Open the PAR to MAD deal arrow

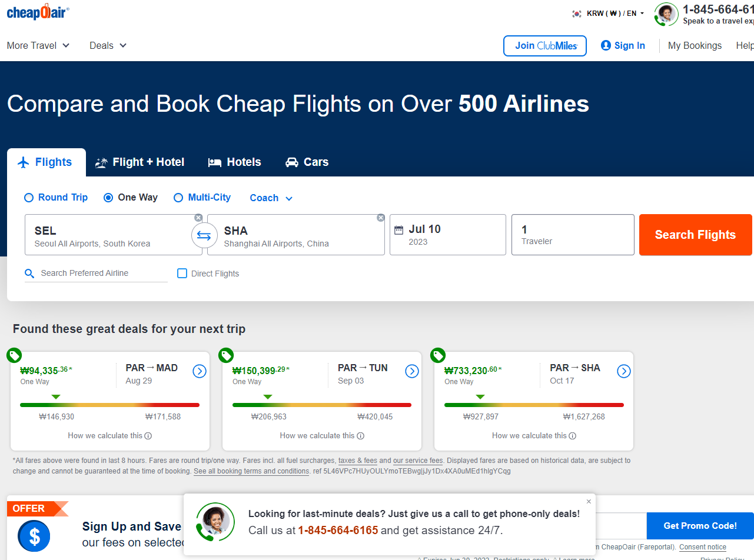[200, 371]
